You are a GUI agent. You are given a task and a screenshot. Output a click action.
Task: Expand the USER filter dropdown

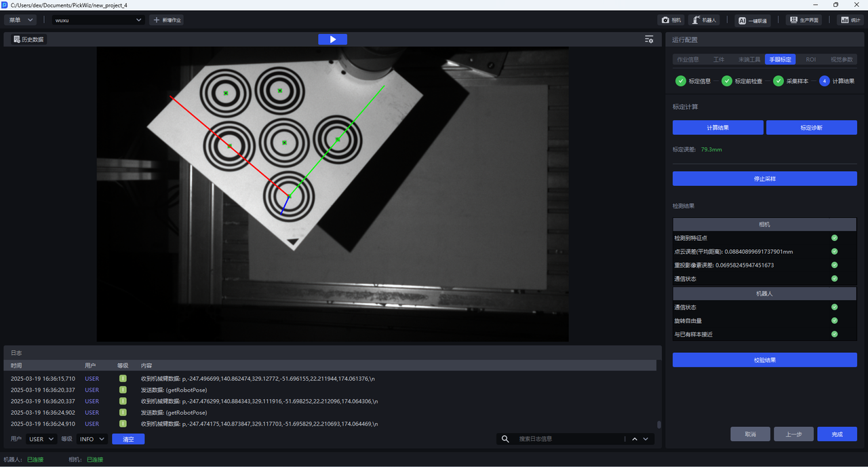pos(41,439)
